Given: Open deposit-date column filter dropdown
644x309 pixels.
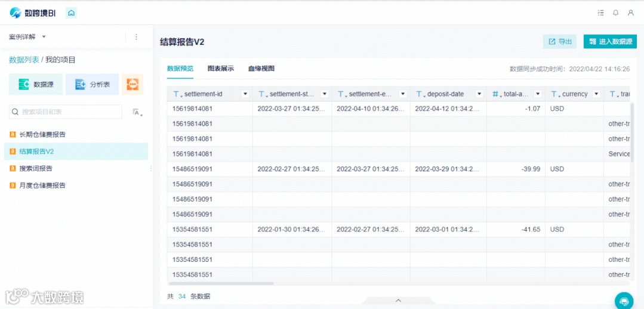Looking at the screenshot, I should coord(479,94).
